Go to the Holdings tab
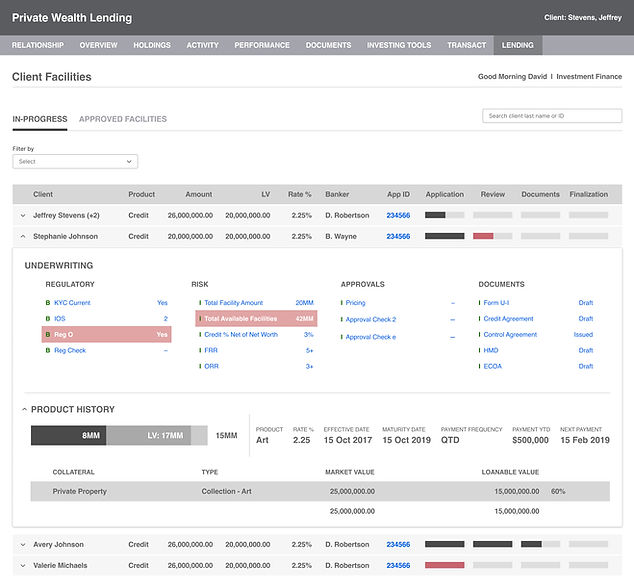The height and width of the screenshot is (586, 634). point(152,45)
